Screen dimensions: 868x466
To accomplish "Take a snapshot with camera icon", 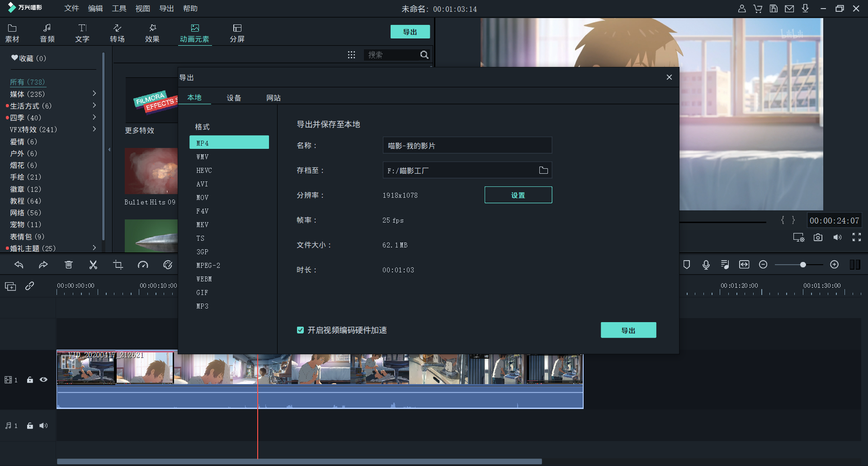I will [x=818, y=238].
